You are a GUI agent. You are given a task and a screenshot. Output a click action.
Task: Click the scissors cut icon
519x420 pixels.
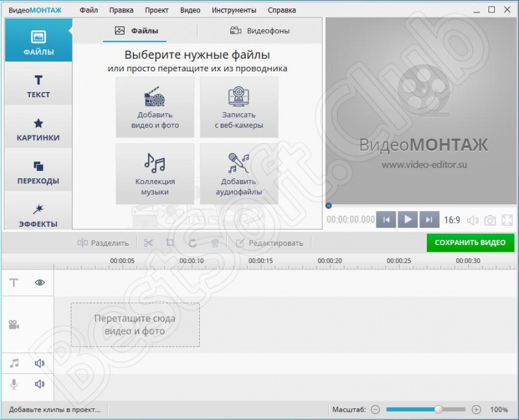point(149,243)
